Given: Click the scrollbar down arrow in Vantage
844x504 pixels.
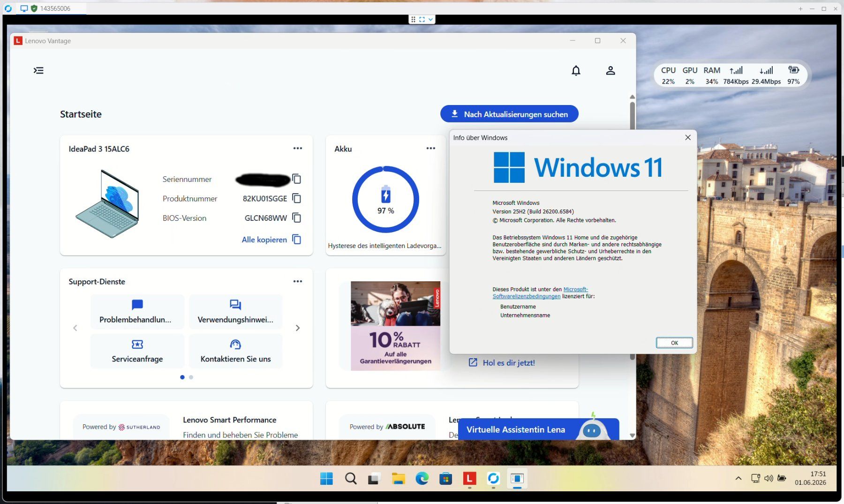Looking at the screenshot, I should click(x=632, y=436).
